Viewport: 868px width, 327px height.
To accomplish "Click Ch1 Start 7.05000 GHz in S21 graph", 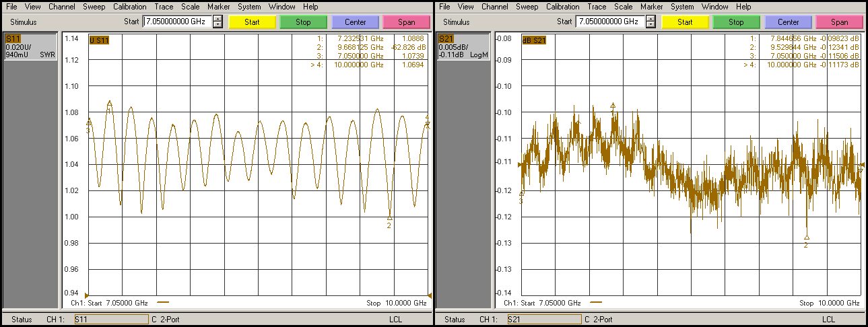I will coord(542,303).
